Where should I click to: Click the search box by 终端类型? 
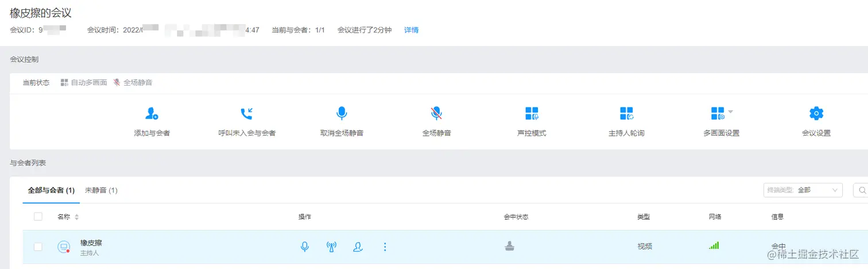coord(861,190)
